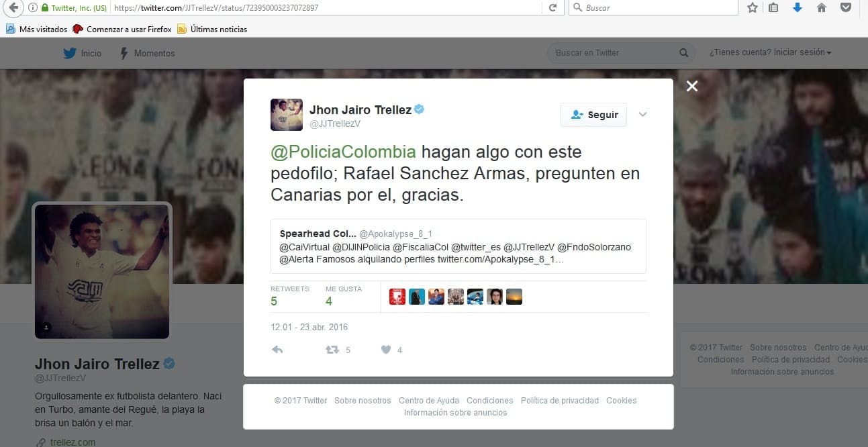868x447 pixels.
Task: Click the magnifier icon in Twitter search
Action: 683,53
